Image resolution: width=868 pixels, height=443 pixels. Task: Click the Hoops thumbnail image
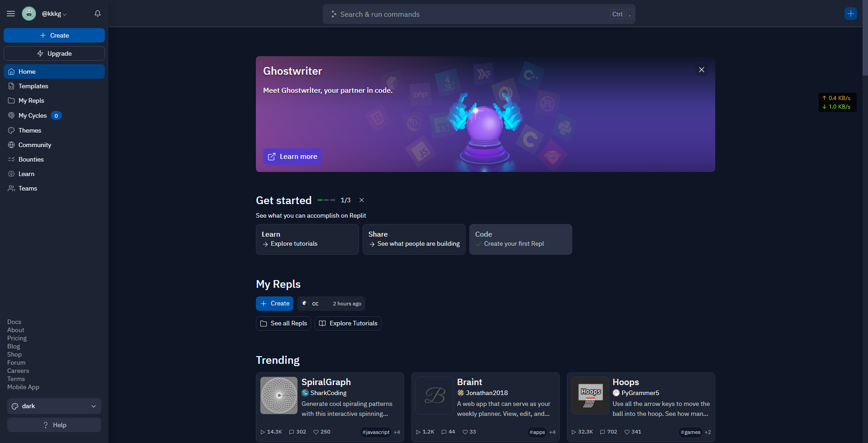point(590,395)
